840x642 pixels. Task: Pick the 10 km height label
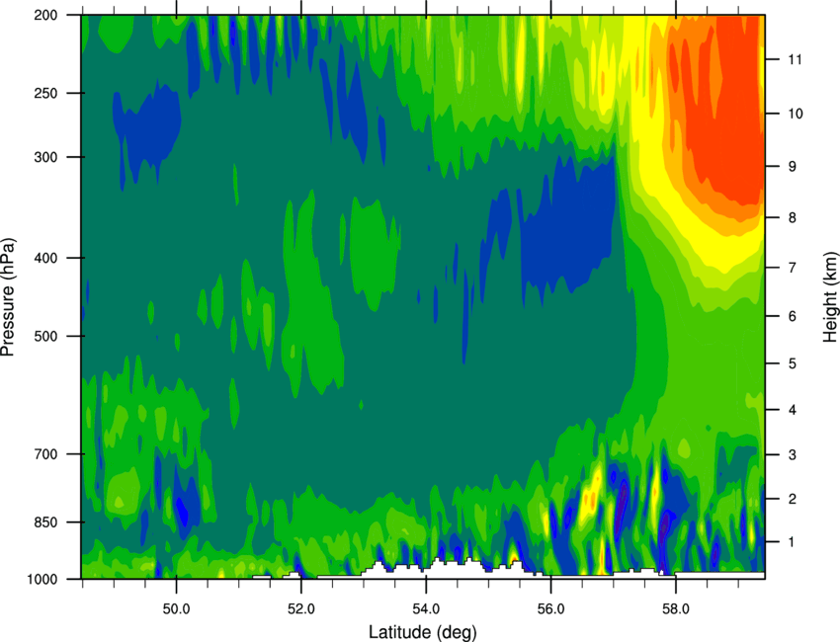tap(795, 114)
